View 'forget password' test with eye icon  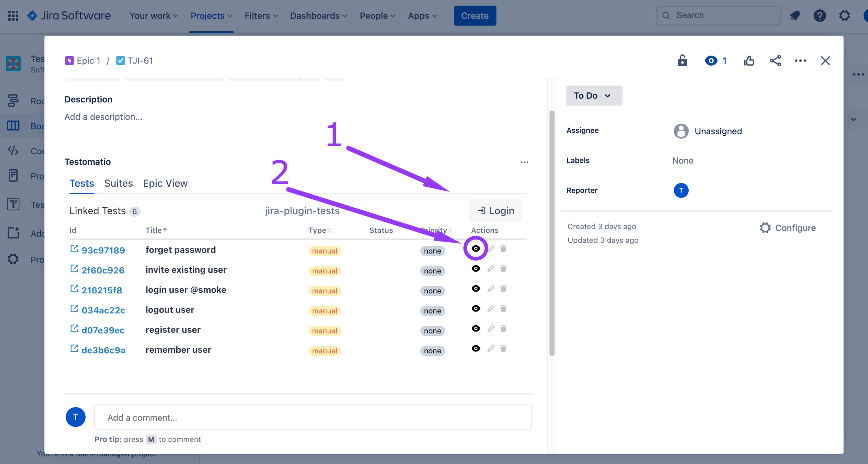point(475,248)
